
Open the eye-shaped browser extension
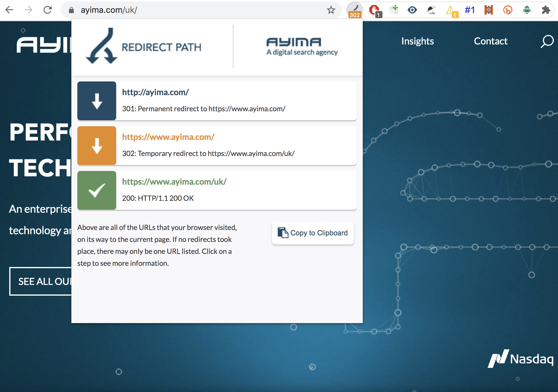[412, 10]
